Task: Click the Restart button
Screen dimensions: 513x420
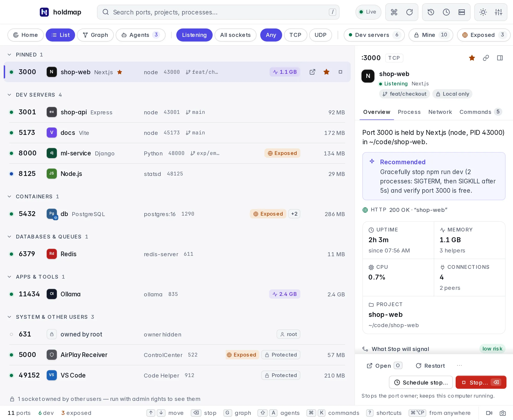Action: click(x=430, y=366)
